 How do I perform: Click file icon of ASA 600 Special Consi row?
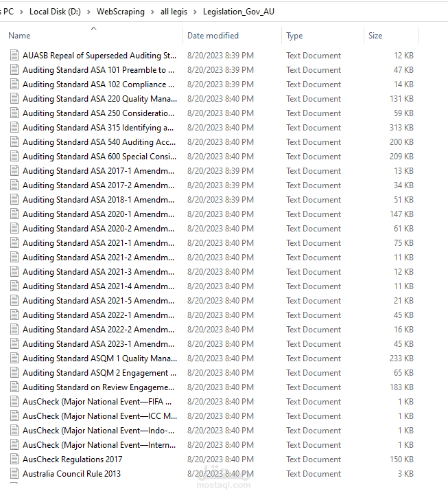pyautogui.click(x=14, y=157)
